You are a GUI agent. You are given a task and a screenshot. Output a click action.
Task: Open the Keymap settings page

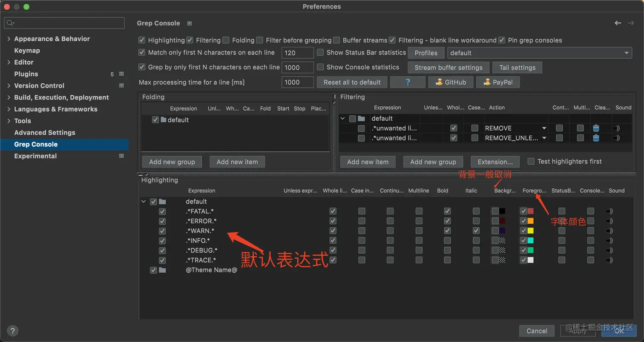[x=27, y=51]
